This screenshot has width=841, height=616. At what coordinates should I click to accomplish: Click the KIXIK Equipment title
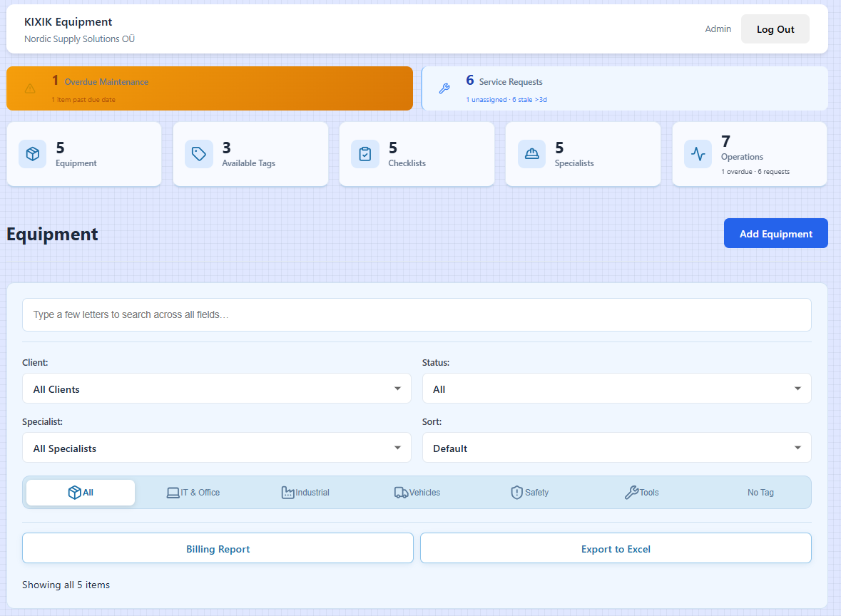tap(68, 22)
